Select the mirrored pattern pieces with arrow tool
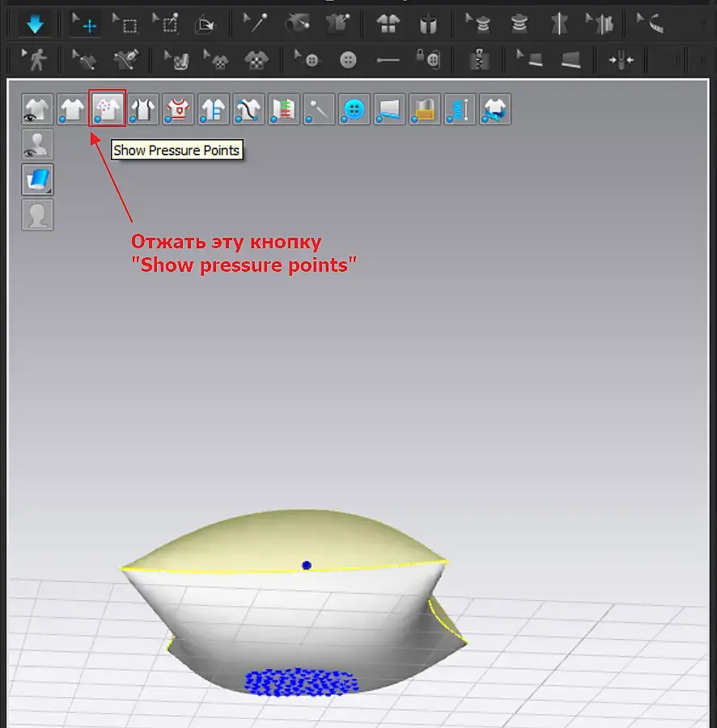717x728 pixels. 600,23
